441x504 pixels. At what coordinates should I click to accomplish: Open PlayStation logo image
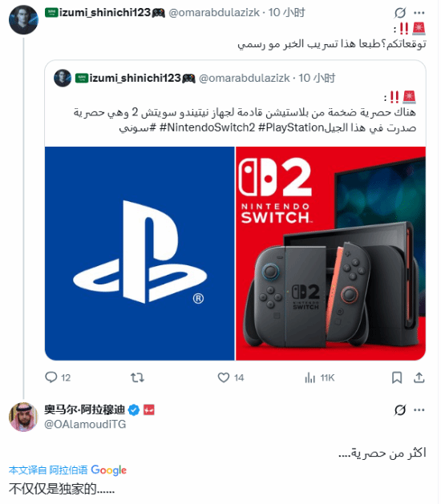pyautogui.click(x=140, y=253)
